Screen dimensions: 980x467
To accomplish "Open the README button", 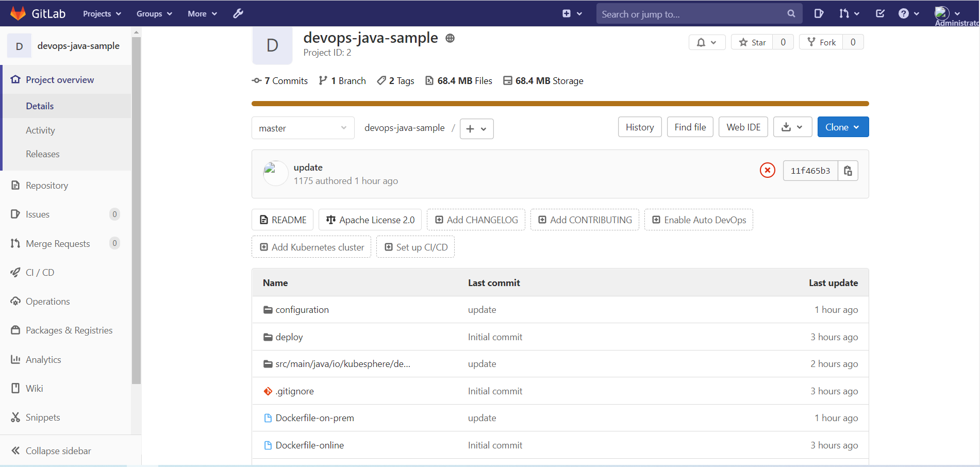I will (283, 220).
